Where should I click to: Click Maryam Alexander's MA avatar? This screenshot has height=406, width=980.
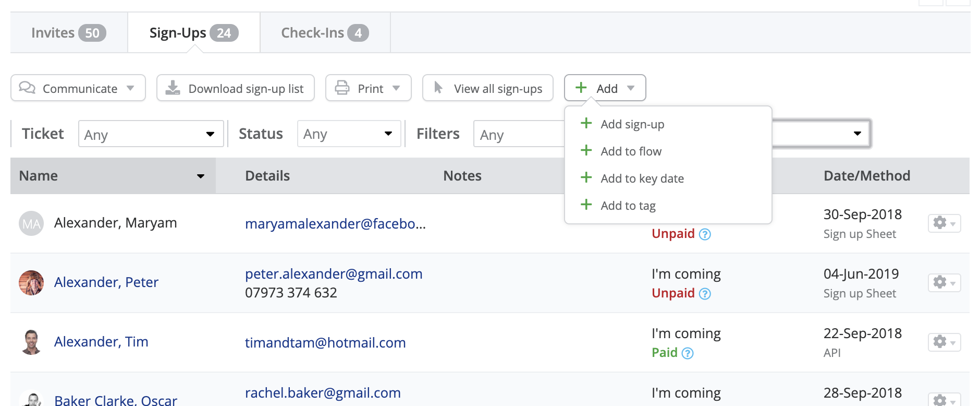point(31,223)
